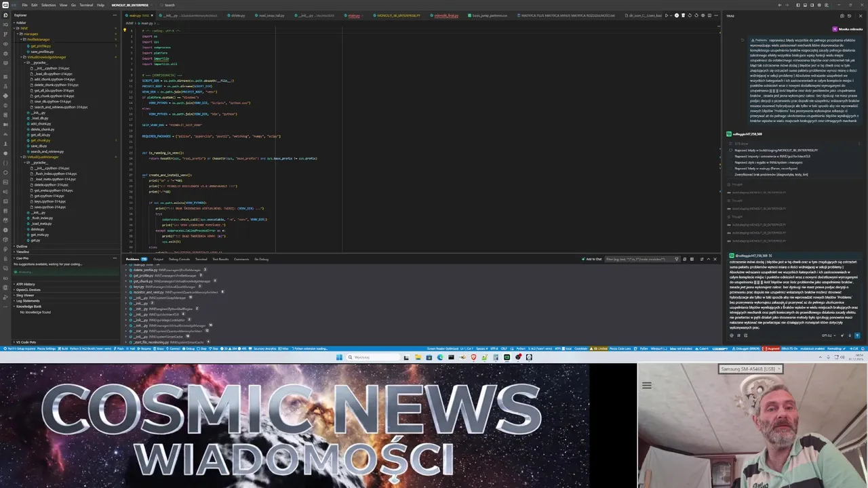Open the Terminal menu
The image size is (868, 488).
[x=86, y=5]
